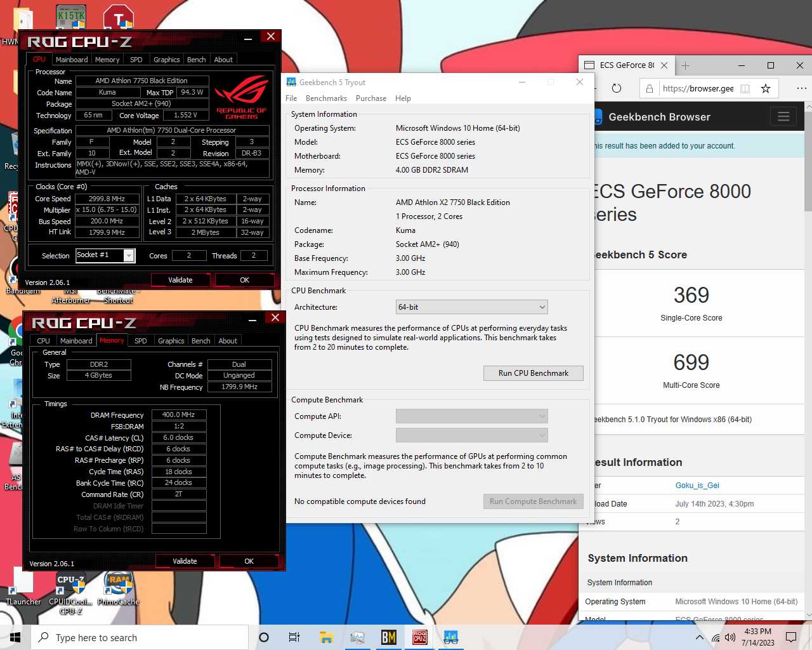Open the Goku_is_Gei user link
The image size is (812, 650).
coord(697,486)
